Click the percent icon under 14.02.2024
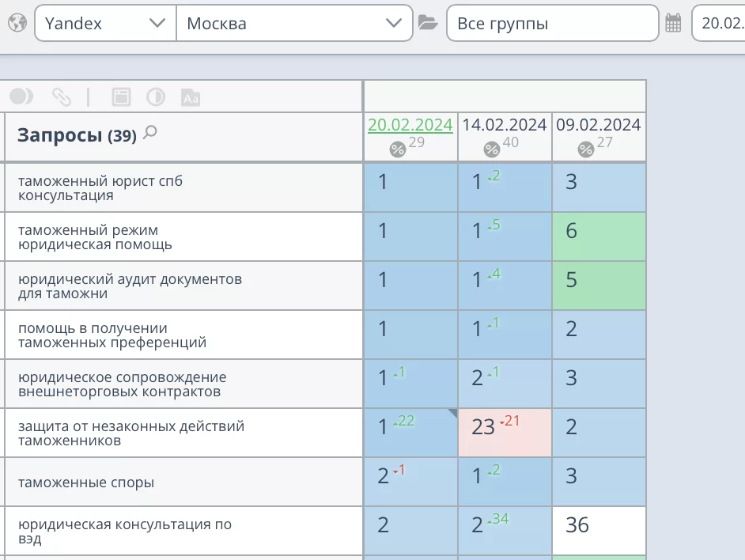 pos(491,149)
